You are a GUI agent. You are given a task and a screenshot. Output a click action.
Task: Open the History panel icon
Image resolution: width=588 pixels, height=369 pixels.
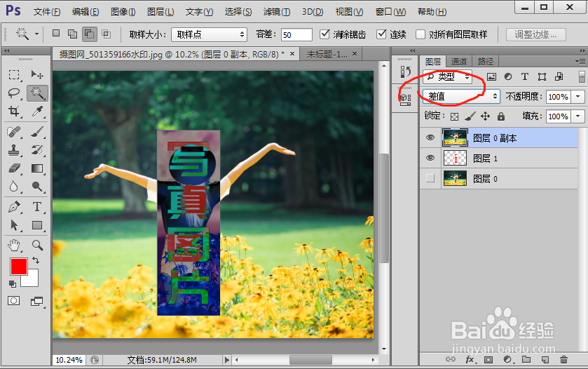tap(405, 72)
